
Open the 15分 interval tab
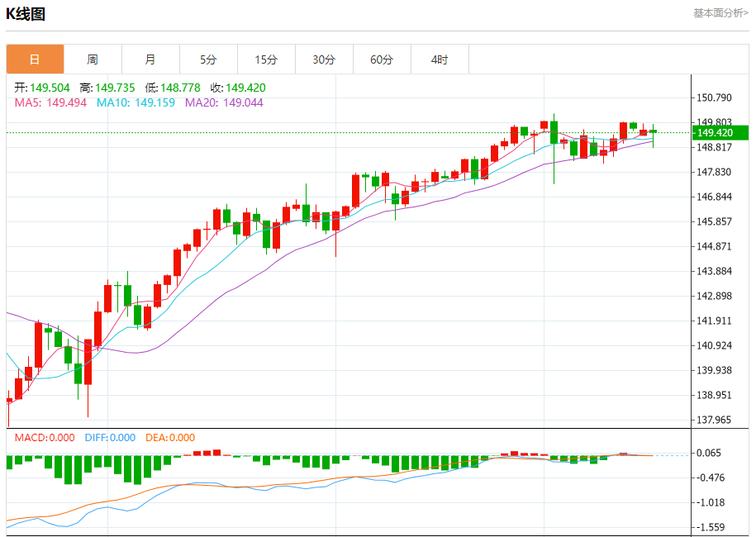click(x=266, y=59)
